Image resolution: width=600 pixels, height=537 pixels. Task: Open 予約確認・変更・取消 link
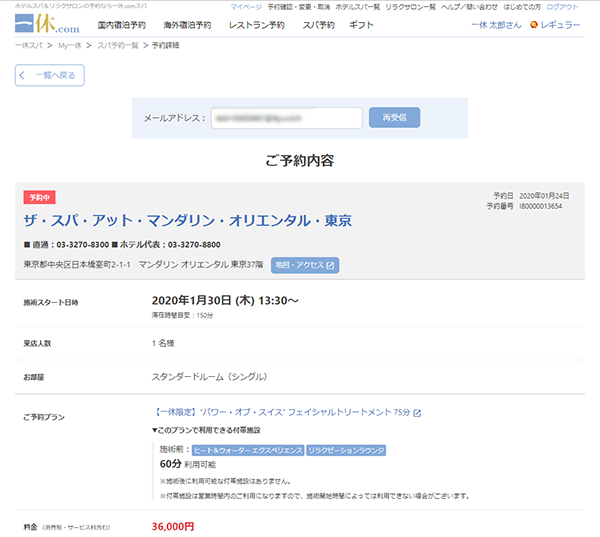(298, 7)
